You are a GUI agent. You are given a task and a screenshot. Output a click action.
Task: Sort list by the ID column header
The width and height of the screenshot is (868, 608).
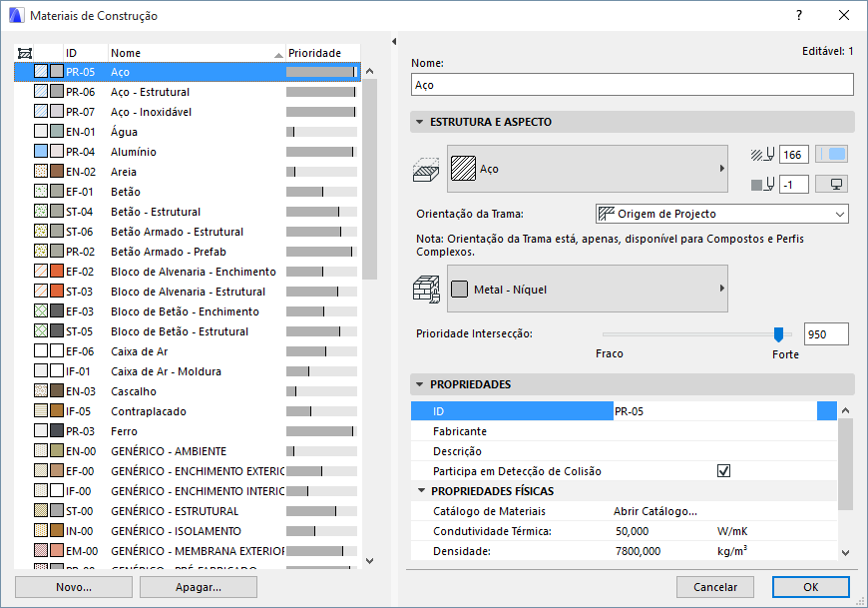click(x=86, y=53)
